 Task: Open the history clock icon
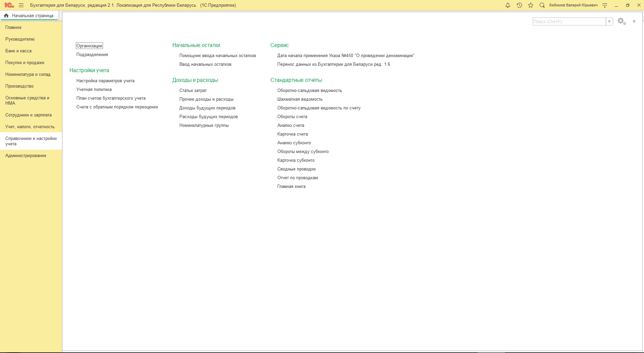(x=519, y=5)
